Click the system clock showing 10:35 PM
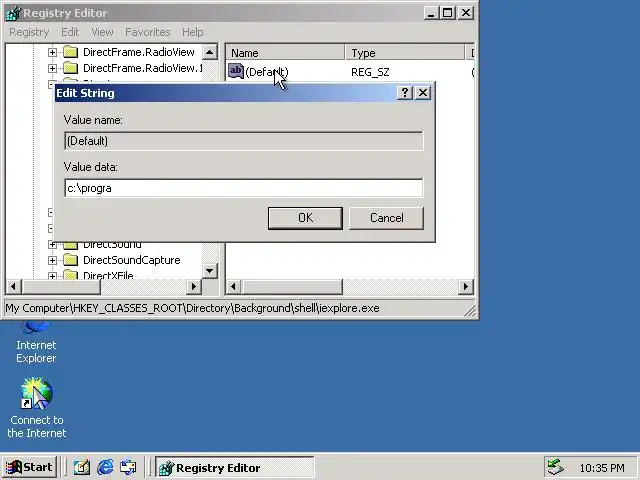640x480 pixels. 602,468
